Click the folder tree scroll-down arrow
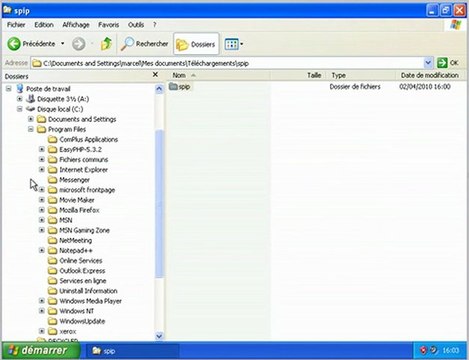Screen dimensions: 469x360 click(x=159, y=336)
